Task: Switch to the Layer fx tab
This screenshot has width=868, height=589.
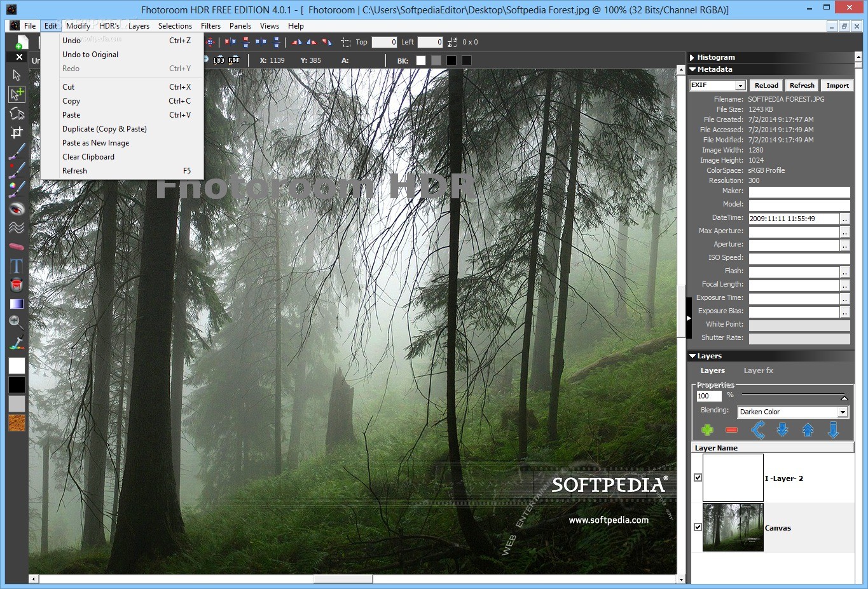Action: pos(759,370)
